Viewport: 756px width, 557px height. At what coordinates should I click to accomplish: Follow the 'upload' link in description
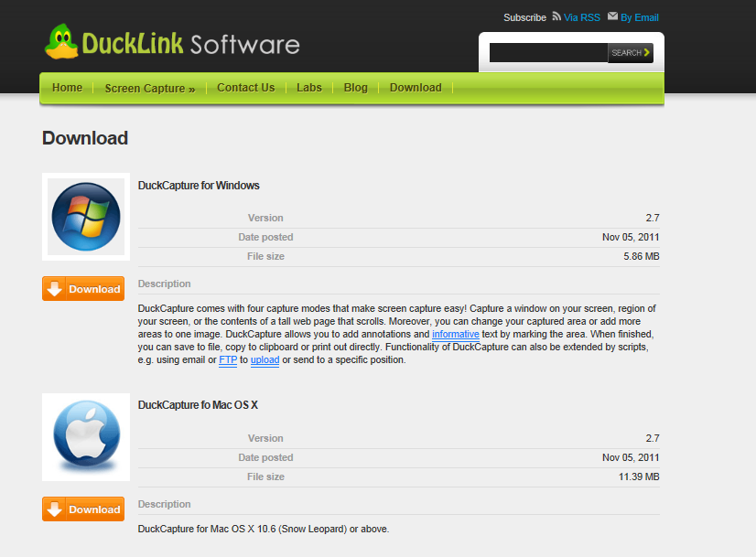tap(265, 360)
